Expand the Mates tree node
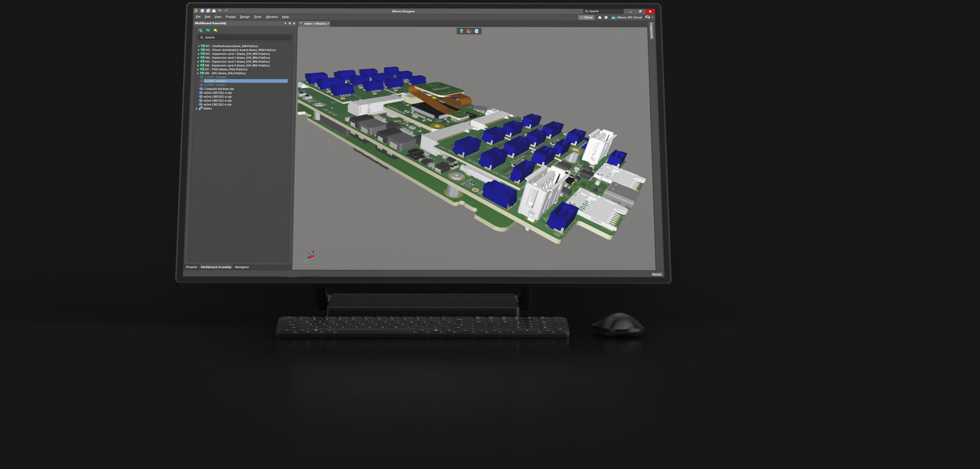 tap(196, 109)
